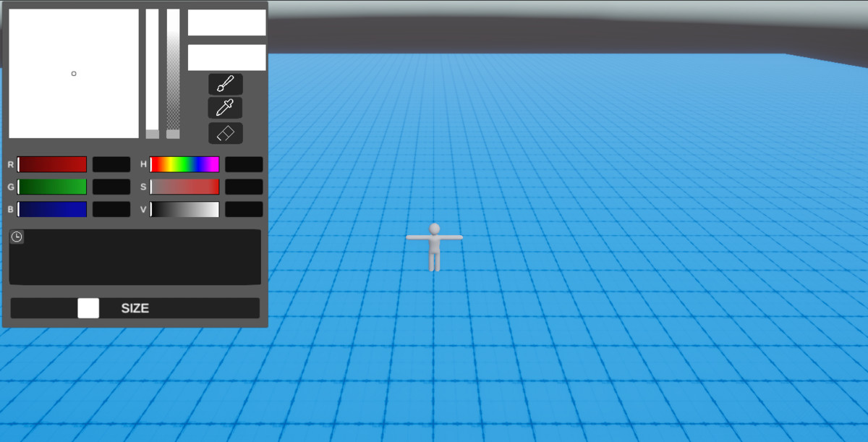Click the R value input field

(x=111, y=164)
